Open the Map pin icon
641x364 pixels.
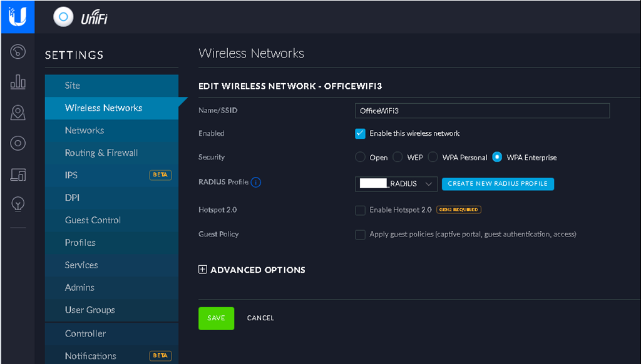[18, 113]
